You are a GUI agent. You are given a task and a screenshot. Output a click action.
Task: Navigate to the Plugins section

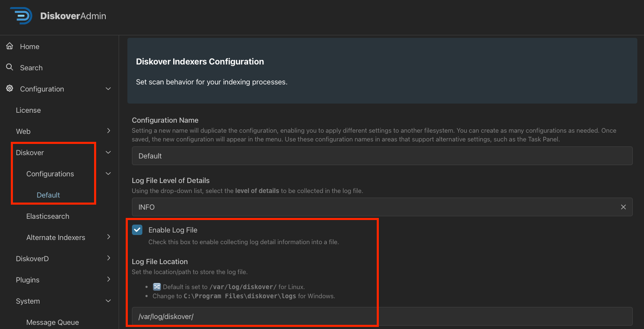[27, 280]
